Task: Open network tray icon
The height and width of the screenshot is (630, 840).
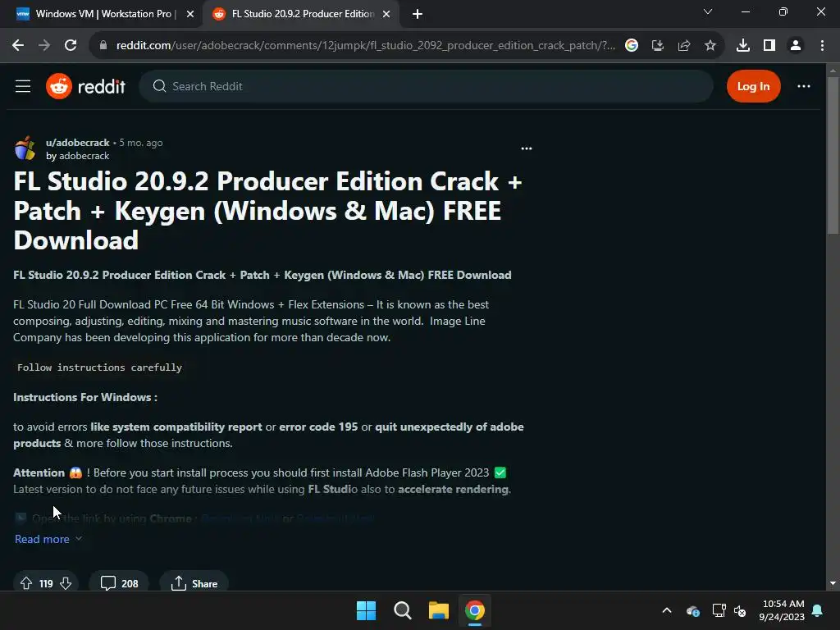Action: [x=719, y=610]
